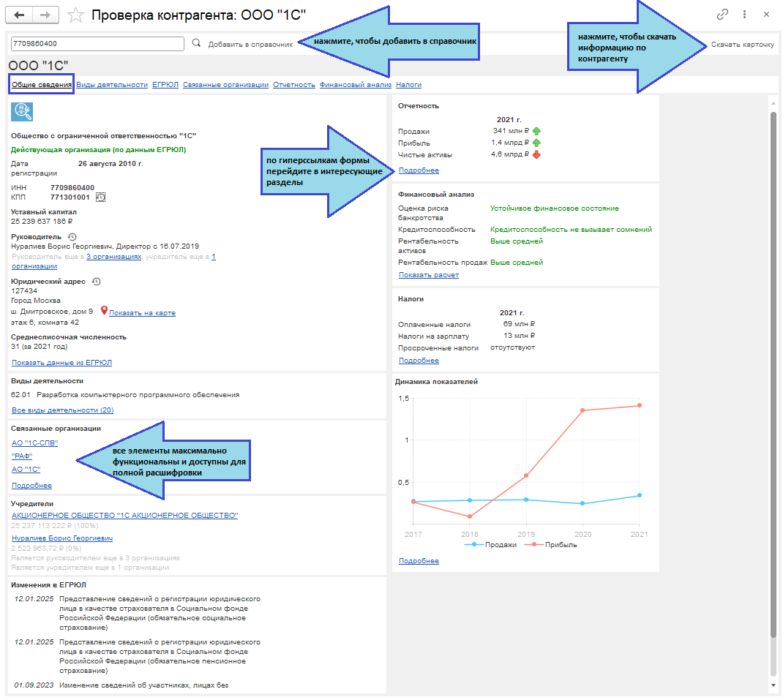Open founder link Нуралиев Борис Георгиевич

pyautogui.click(x=62, y=538)
